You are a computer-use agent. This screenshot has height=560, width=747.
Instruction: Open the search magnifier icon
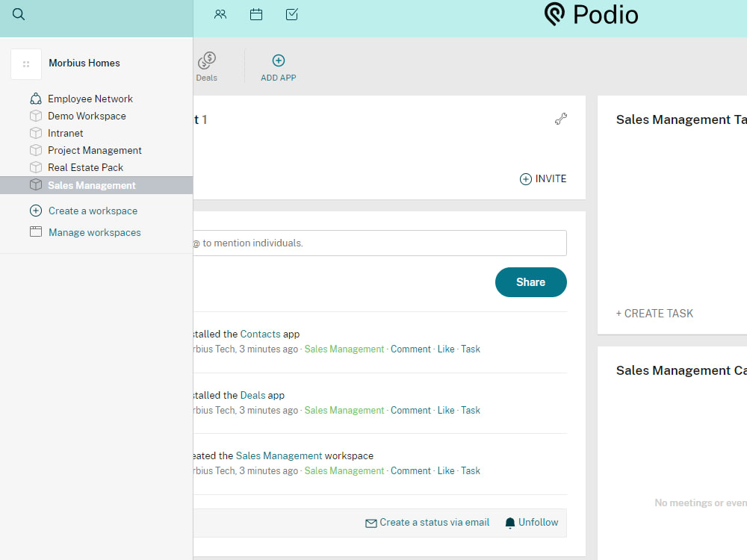point(18,14)
